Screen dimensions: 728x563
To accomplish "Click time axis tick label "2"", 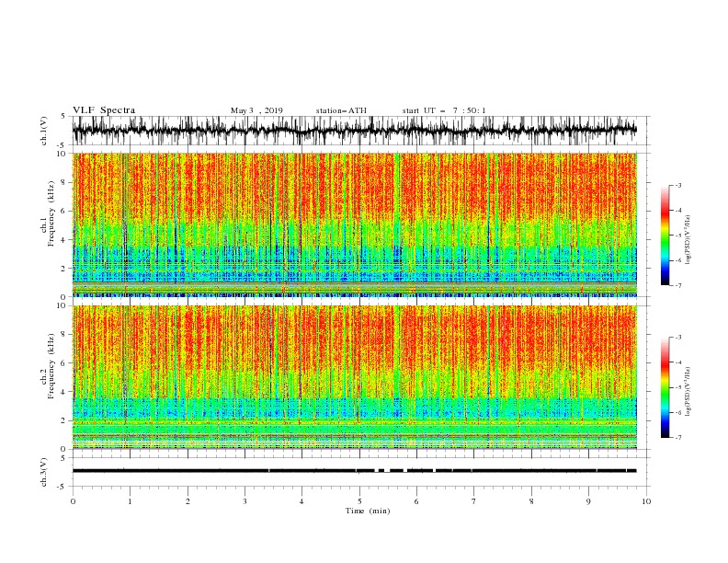I will pos(188,501).
